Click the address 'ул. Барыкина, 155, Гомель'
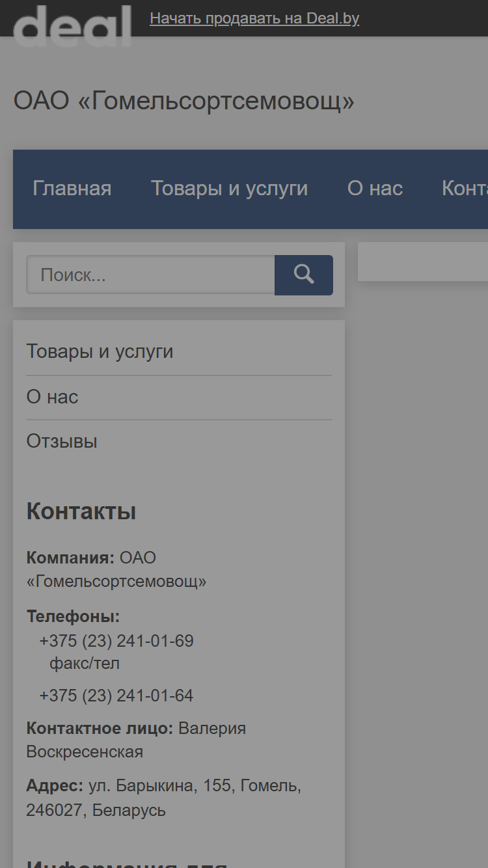This screenshot has width=488, height=868. pos(195,786)
